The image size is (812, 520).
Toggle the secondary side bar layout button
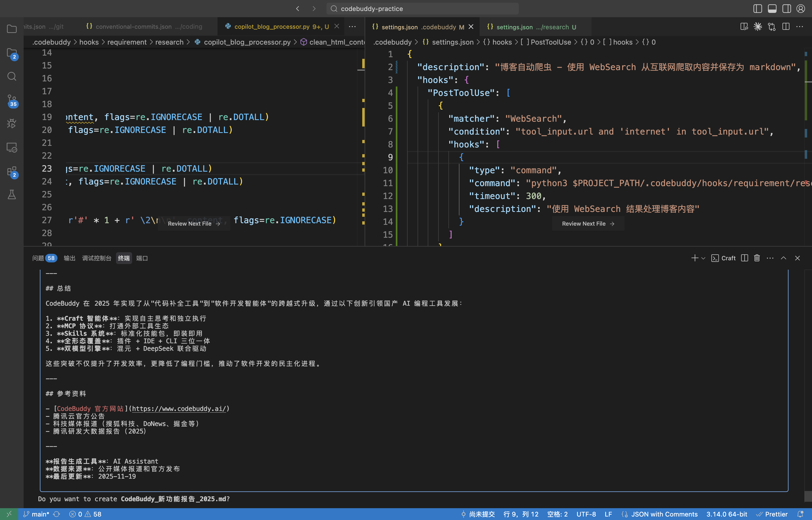tap(787, 8)
